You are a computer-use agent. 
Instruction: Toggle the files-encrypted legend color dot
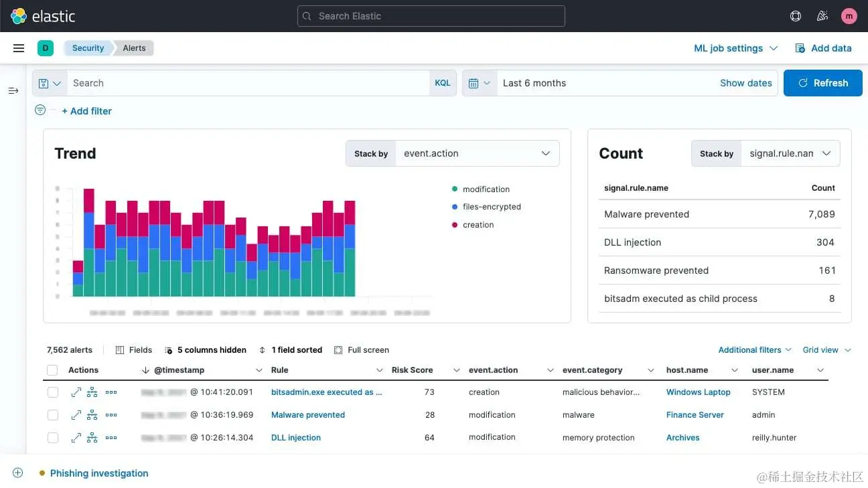[455, 207]
